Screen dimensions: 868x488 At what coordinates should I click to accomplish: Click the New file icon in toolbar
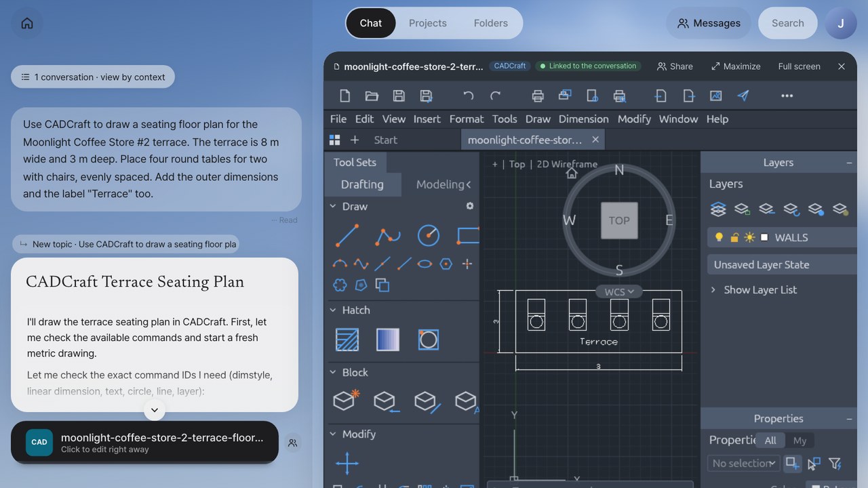coord(344,96)
